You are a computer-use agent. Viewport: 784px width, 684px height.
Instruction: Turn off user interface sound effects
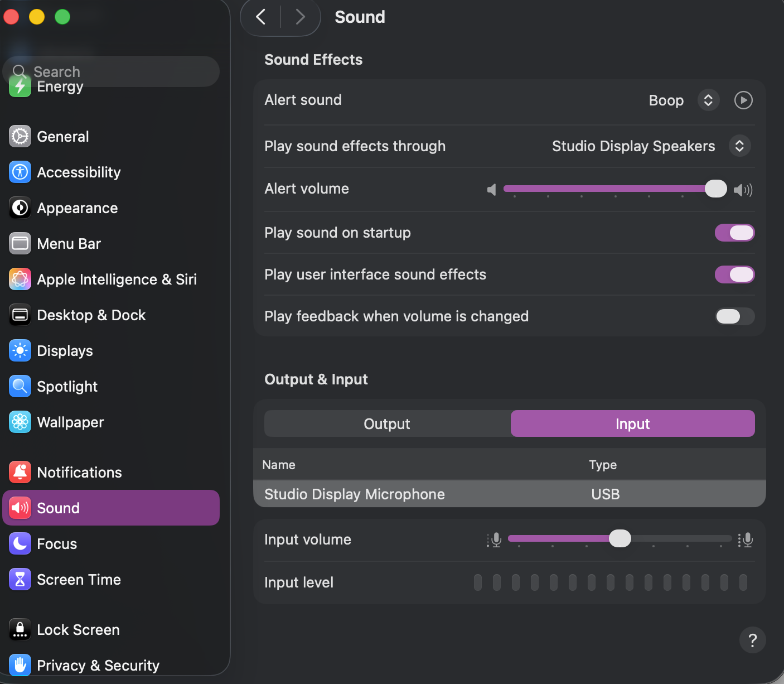coord(734,274)
